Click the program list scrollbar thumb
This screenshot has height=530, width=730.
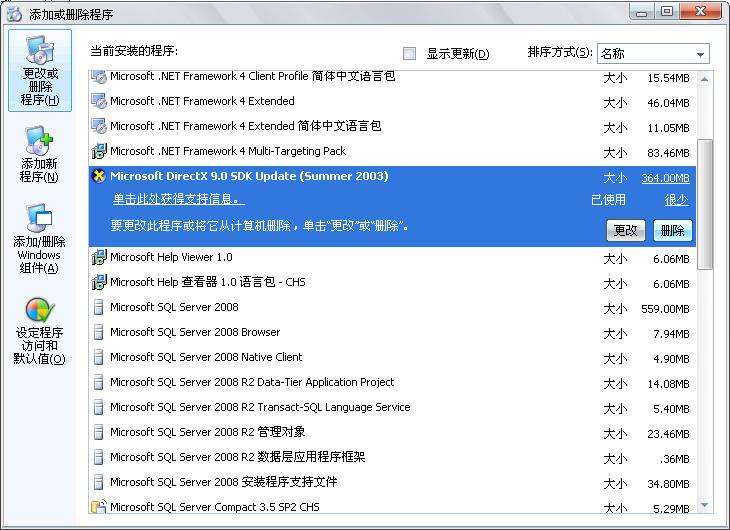coord(705,204)
